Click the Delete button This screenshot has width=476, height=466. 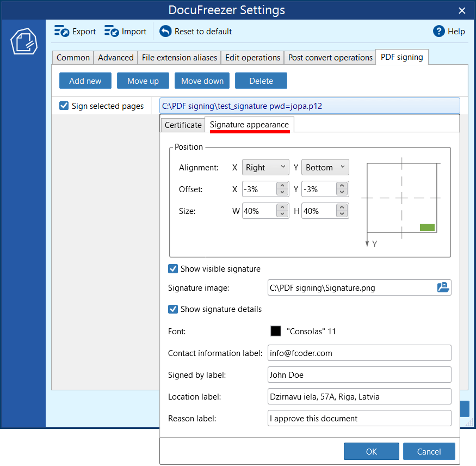[261, 81]
